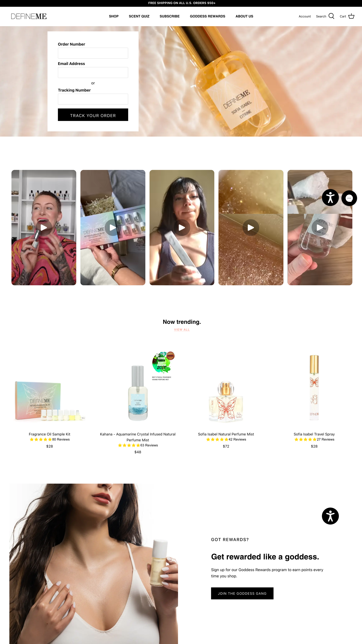The image size is (362, 644).
Task: Open the Shop menu
Action: [x=114, y=16]
